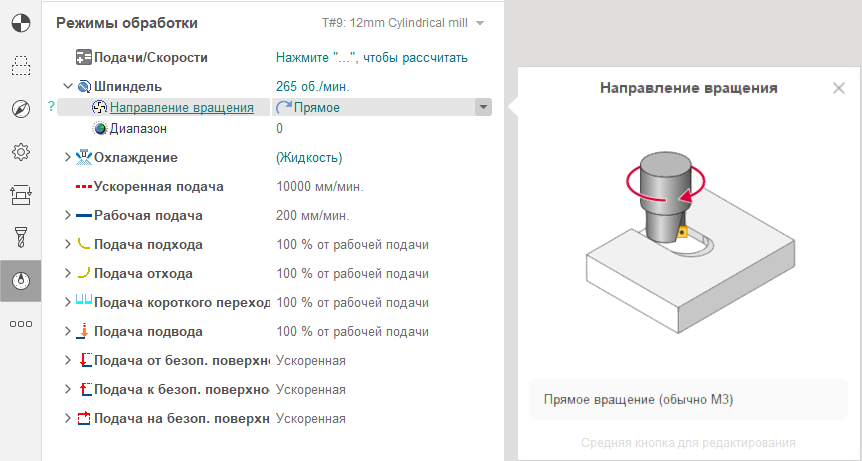Open the compass icon in sidebar

click(20, 109)
